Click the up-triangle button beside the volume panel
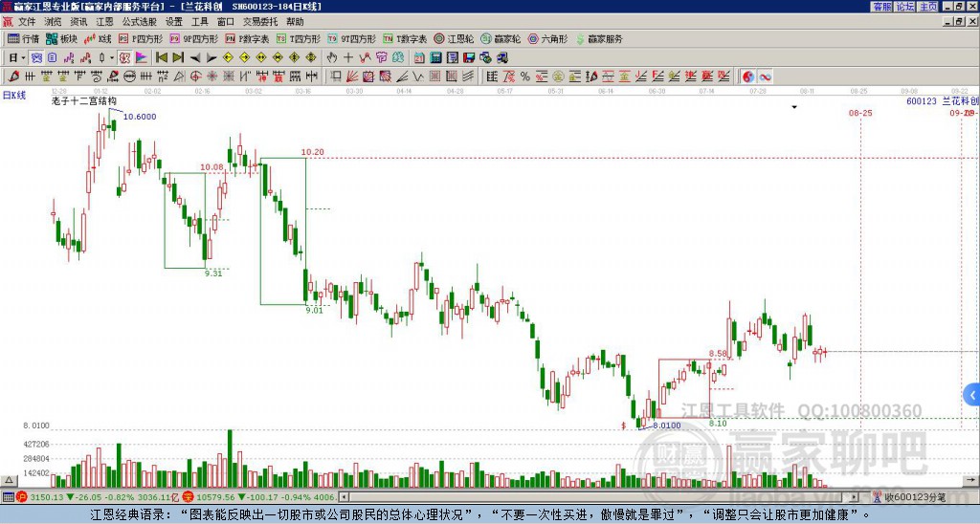Image resolution: width=980 pixels, height=524 pixels. (9, 480)
